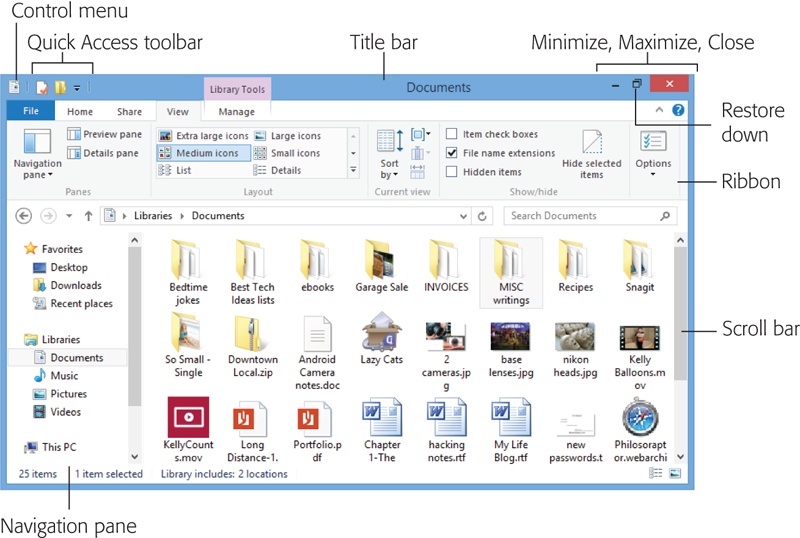Click the Up one level arrow

88,216
